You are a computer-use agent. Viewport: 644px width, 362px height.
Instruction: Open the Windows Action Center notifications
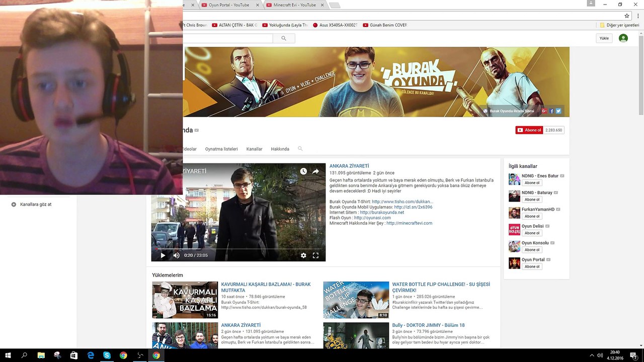(633, 355)
